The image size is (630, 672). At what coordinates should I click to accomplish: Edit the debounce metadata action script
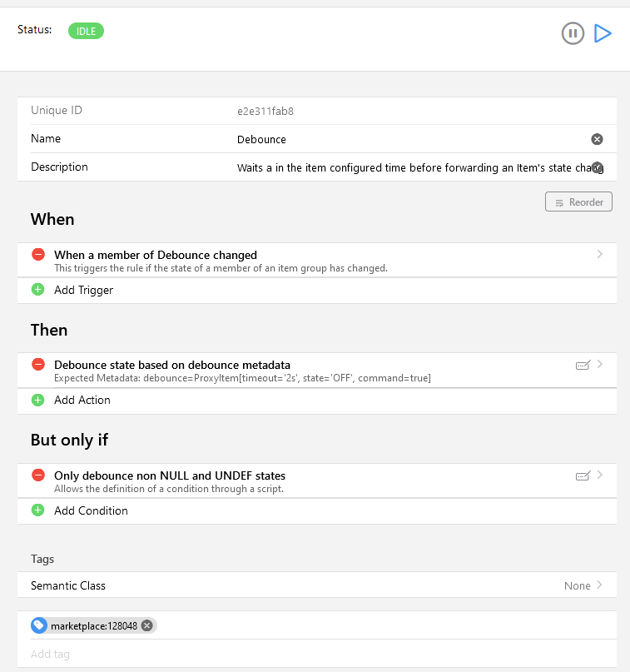click(583, 365)
